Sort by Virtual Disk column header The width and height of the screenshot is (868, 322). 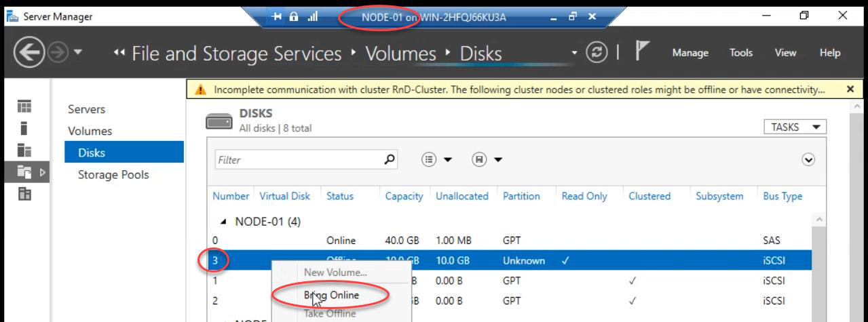point(285,196)
